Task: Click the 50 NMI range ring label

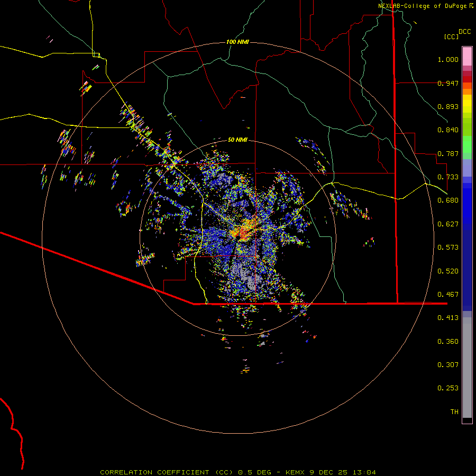Action: (x=237, y=140)
